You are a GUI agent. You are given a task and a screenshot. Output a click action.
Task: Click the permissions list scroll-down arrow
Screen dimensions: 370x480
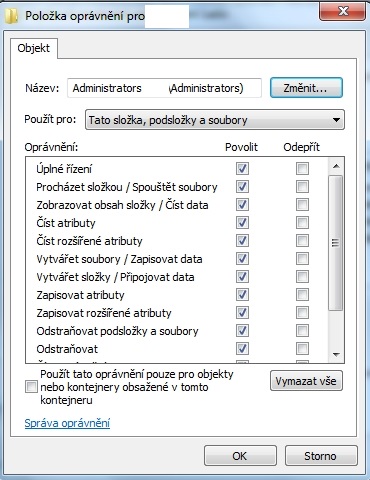336,355
